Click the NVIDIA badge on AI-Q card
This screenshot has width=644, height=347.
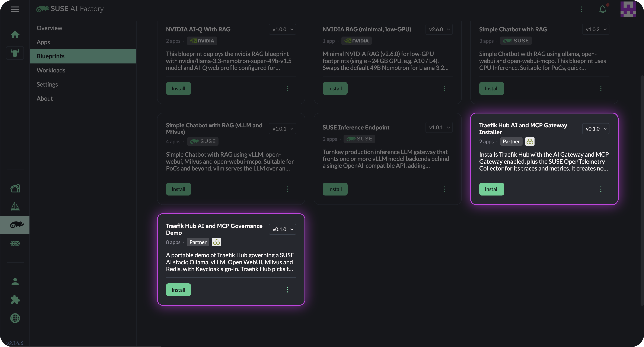point(202,41)
